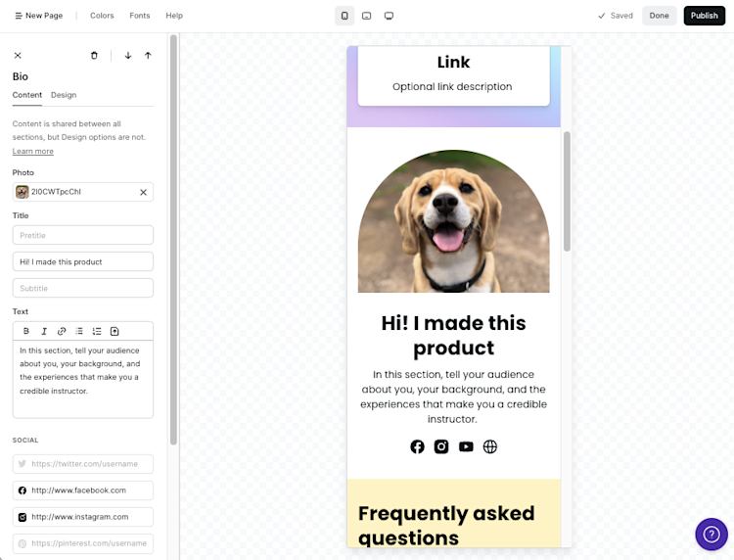Image resolution: width=734 pixels, height=560 pixels.
Task: Click the Done button
Action: [x=659, y=16]
